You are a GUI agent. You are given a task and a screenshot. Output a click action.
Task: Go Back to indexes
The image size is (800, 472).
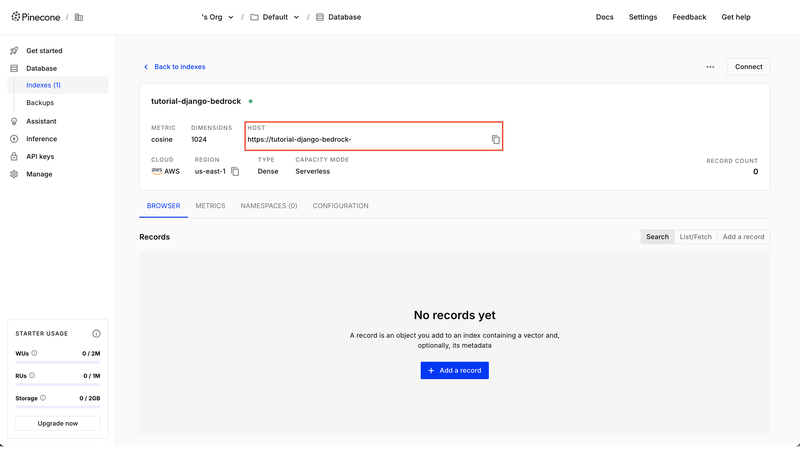[180, 67]
